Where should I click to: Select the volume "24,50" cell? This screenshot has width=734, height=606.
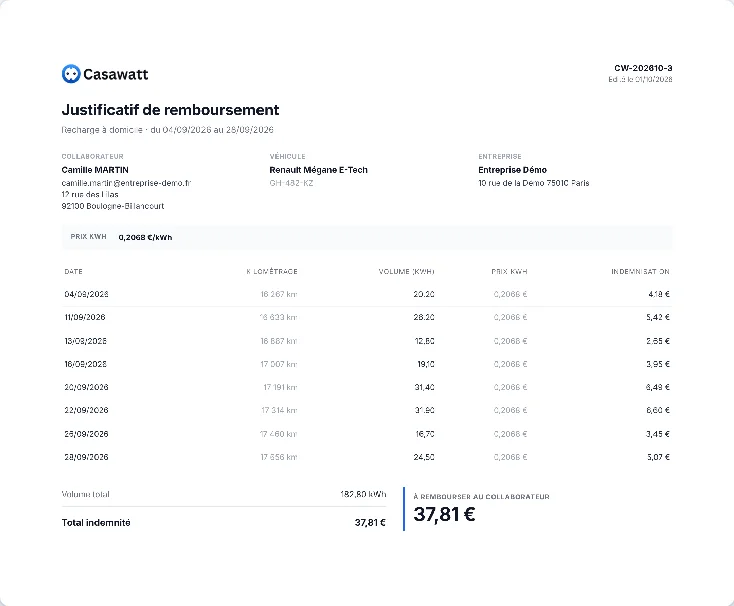[424, 457]
